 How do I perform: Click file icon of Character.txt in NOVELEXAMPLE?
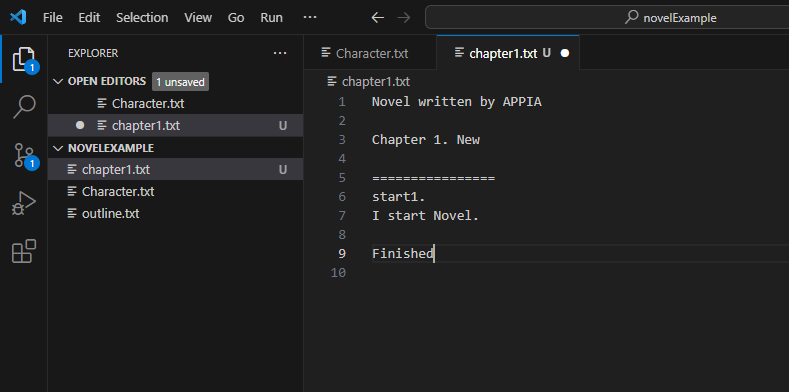click(x=72, y=192)
